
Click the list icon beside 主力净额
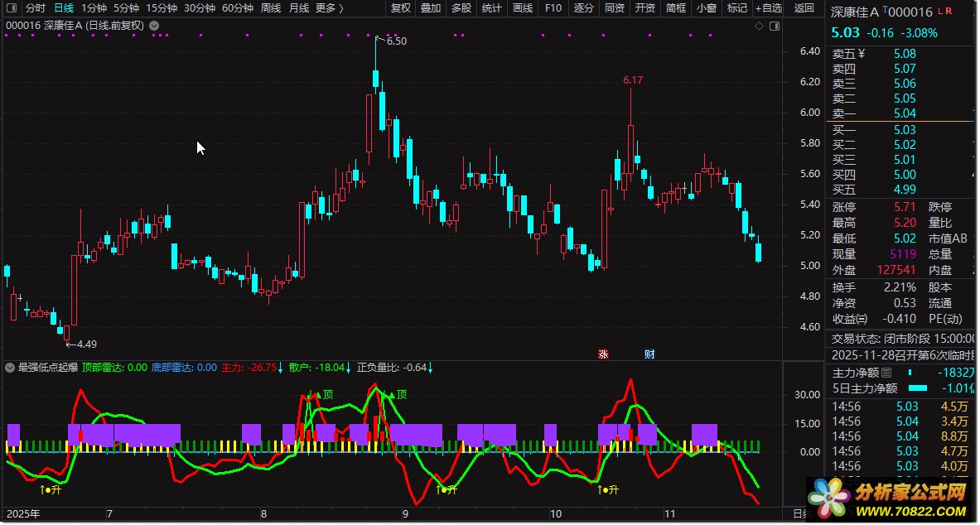point(886,373)
